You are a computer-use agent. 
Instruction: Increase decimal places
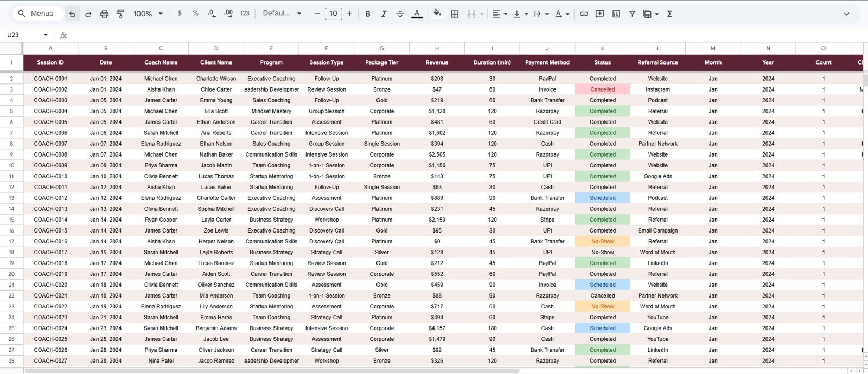(x=228, y=14)
